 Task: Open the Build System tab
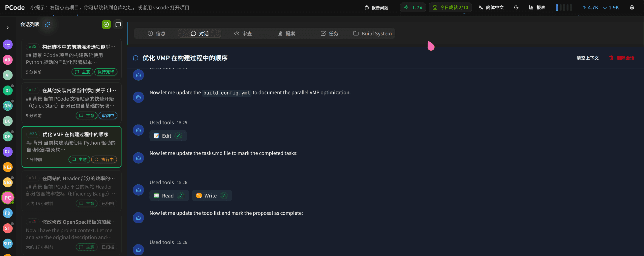pos(372,33)
